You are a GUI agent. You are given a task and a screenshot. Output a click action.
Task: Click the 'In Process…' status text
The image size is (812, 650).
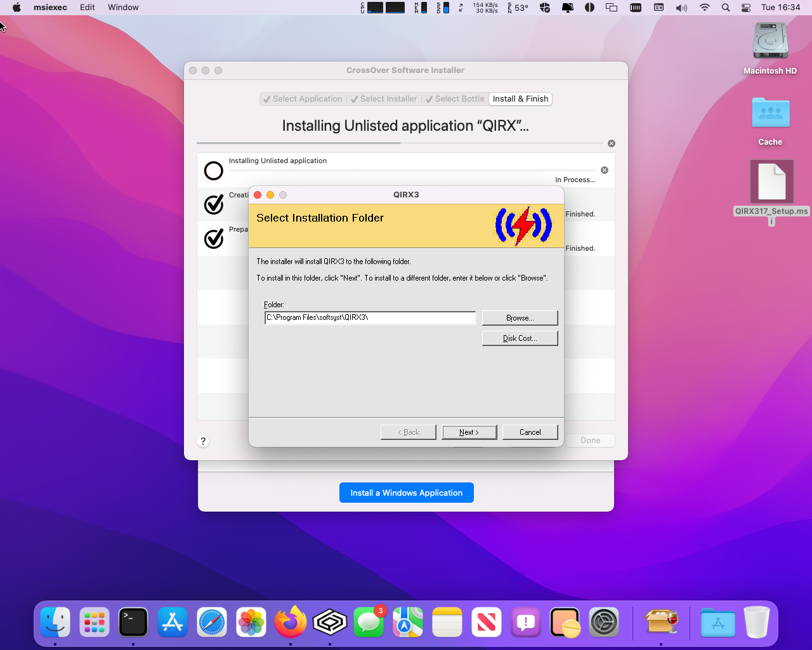click(x=575, y=180)
